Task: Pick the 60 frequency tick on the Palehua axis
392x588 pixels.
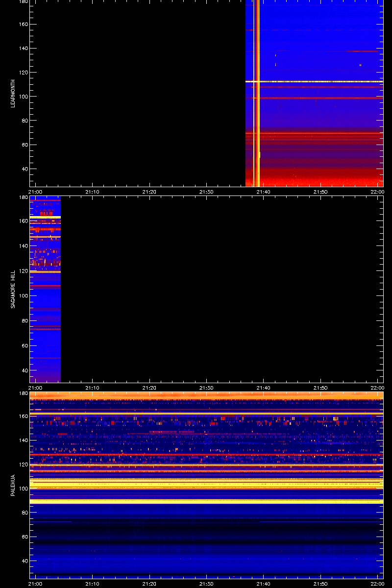Action: pos(25,537)
